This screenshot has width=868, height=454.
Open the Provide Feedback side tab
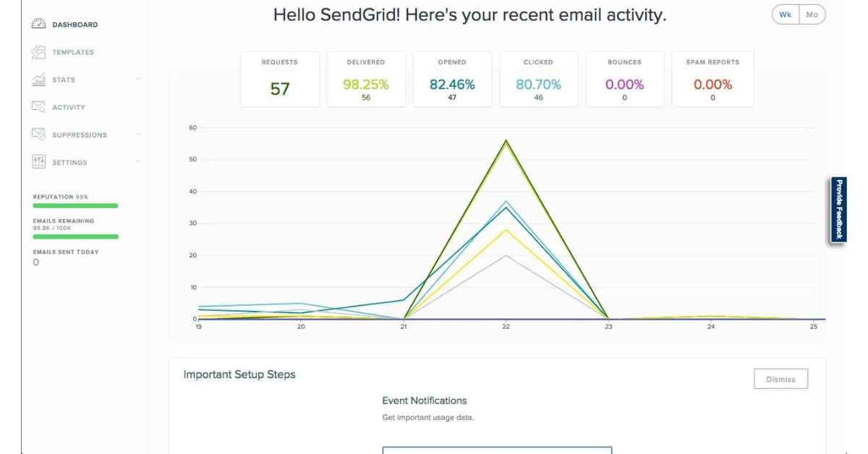(x=838, y=208)
